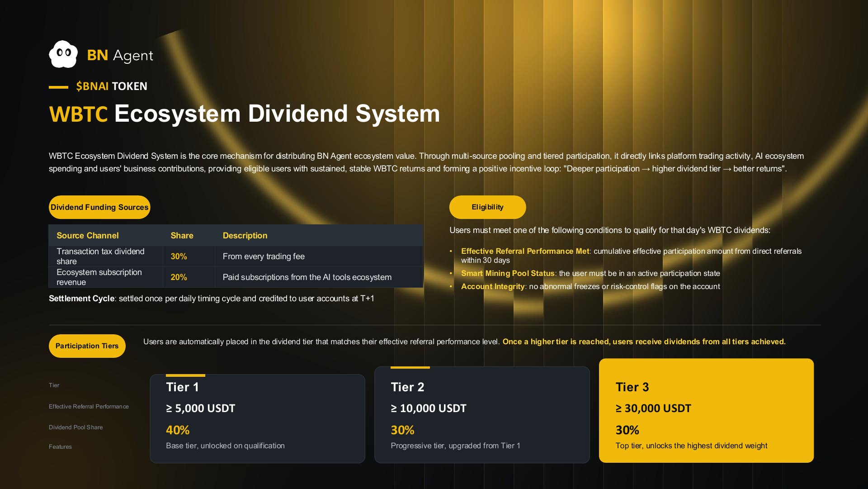Viewport: 868px width, 489px height.
Task: Click the WBTC Ecosystem Dividend System heading
Action: (244, 114)
